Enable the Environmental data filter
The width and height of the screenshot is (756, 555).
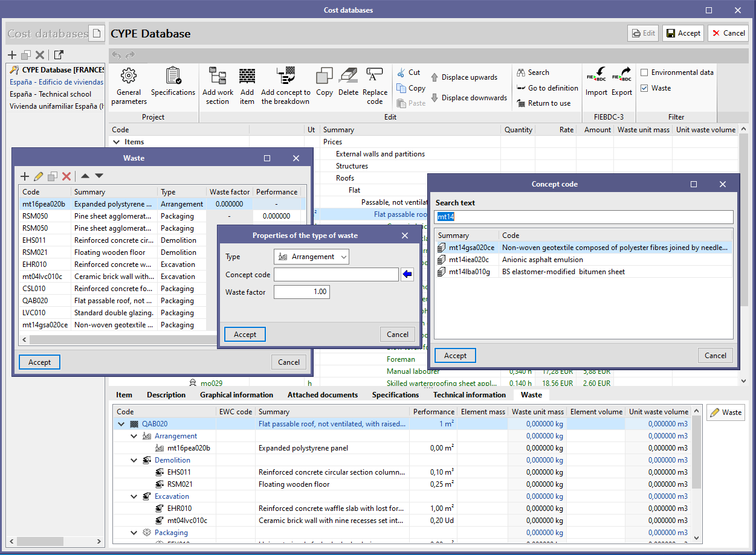pos(644,72)
